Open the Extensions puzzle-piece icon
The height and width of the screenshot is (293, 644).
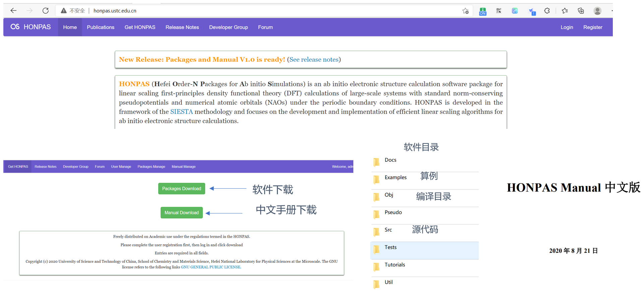click(x=547, y=11)
